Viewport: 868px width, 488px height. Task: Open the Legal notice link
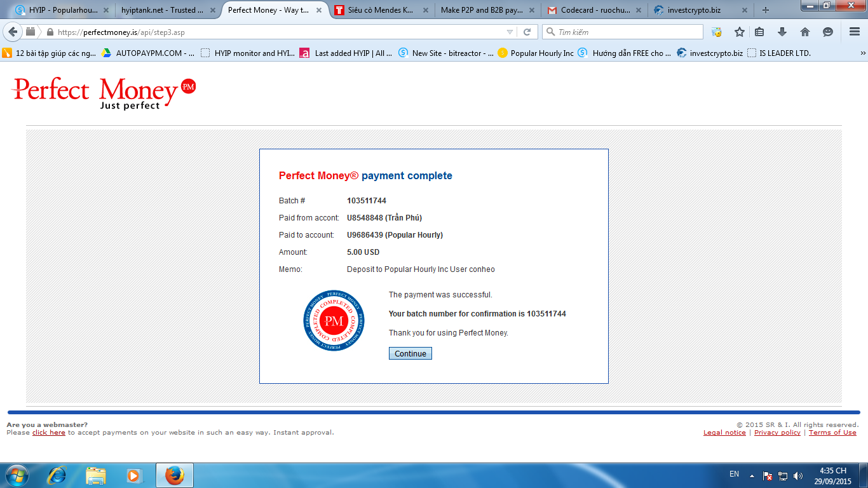point(724,433)
